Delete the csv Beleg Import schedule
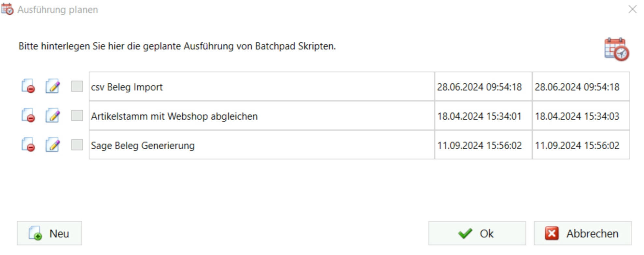 pos(28,87)
